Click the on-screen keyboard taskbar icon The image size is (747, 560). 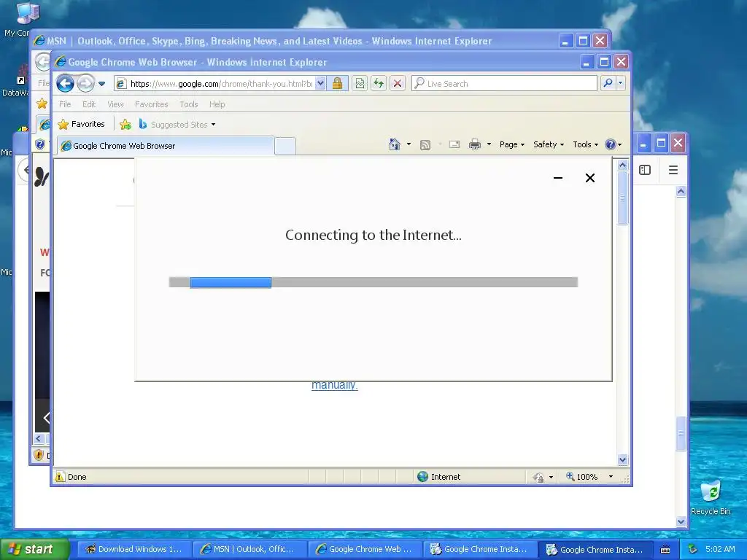pyautogui.click(x=665, y=550)
